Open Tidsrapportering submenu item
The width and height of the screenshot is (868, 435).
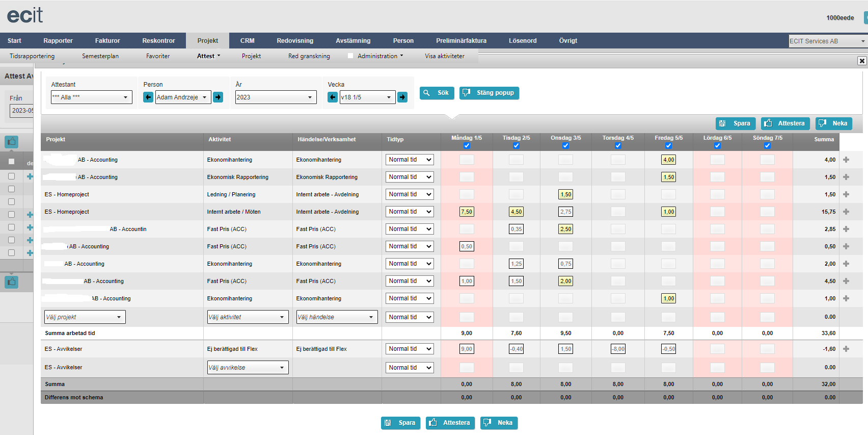pos(32,56)
